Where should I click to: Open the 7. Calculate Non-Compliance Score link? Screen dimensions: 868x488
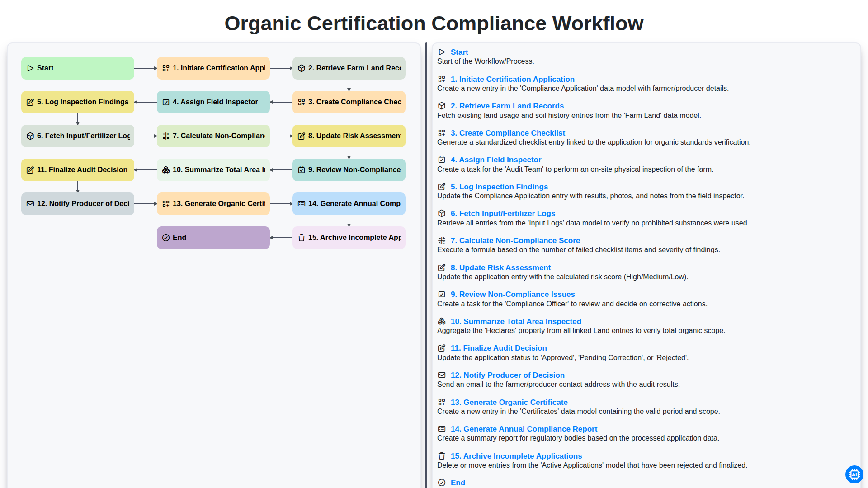click(x=515, y=240)
